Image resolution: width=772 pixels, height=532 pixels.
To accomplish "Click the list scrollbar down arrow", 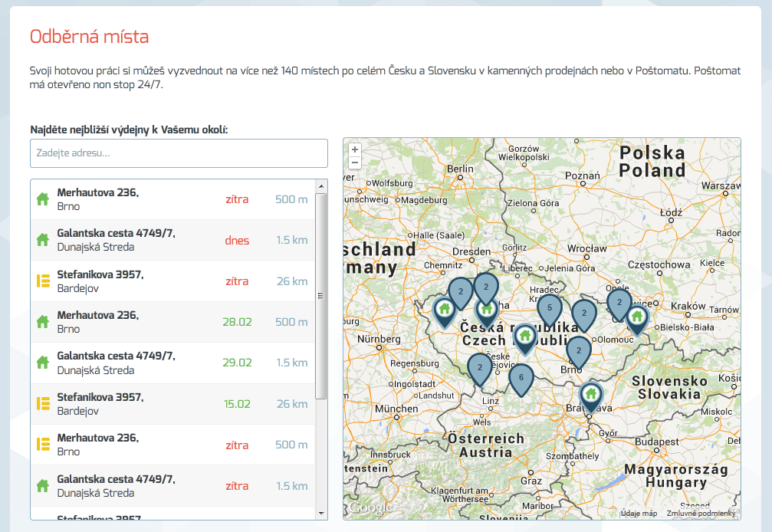I will point(321,514).
